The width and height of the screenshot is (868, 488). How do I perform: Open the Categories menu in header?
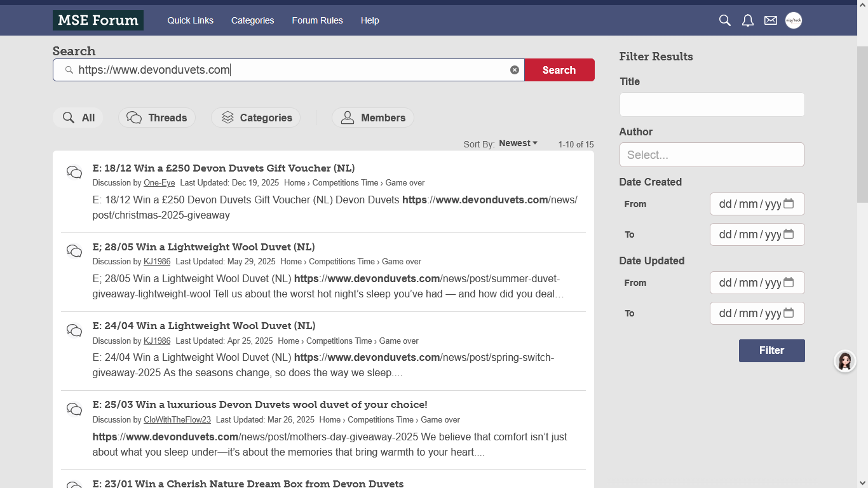(252, 20)
